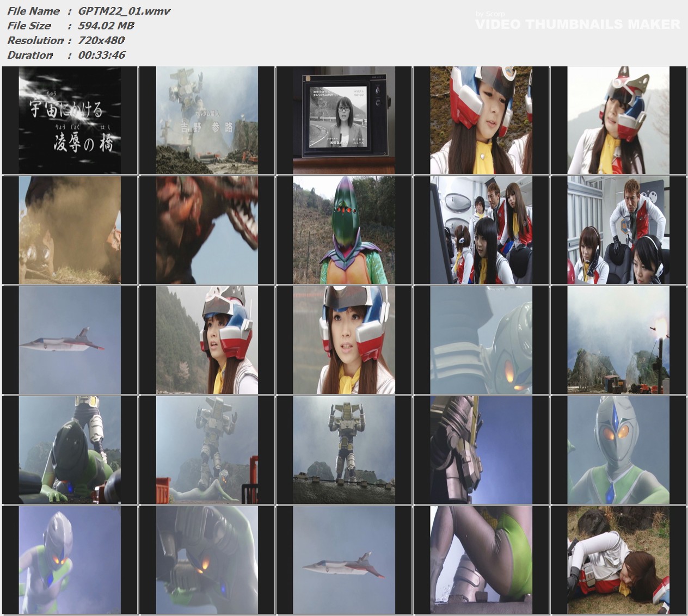The width and height of the screenshot is (688, 616).
Task: Select the pale silver hero head close-up thumbnail
Action: (481, 340)
